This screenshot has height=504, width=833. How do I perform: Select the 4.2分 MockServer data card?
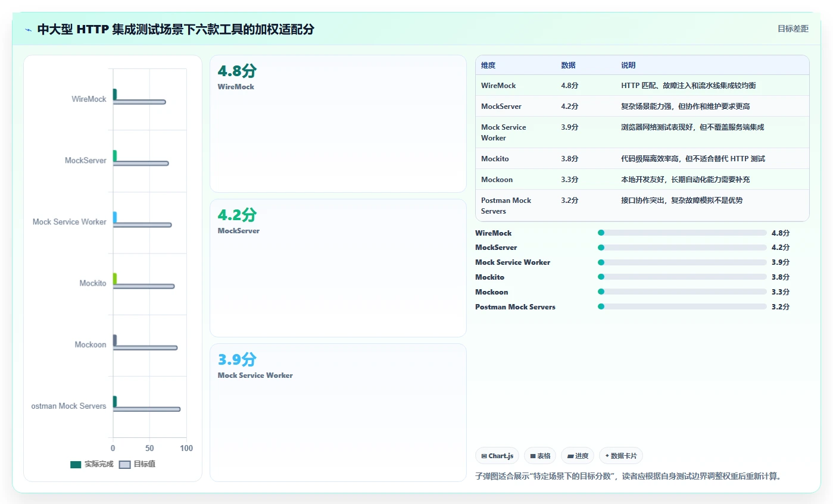point(338,268)
